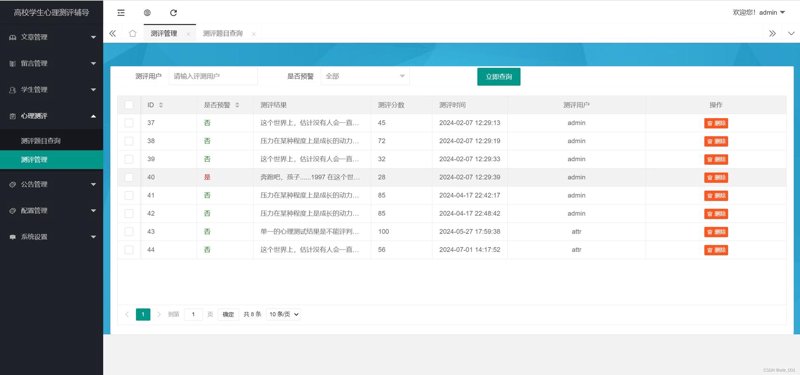Viewport: 800px width, 375px height.
Task: Open the tab operations down-chevron
Action: tap(791, 33)
